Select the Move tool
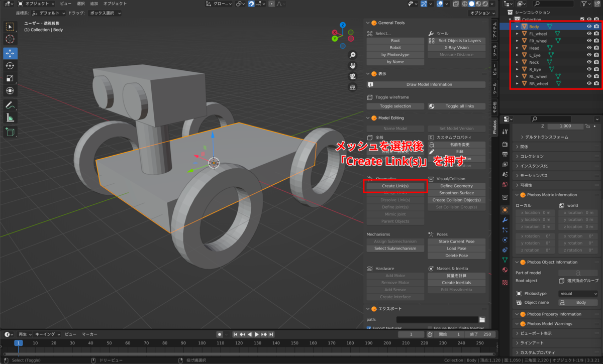Screen dimensions: 603x364 click(x=10, y=53)
